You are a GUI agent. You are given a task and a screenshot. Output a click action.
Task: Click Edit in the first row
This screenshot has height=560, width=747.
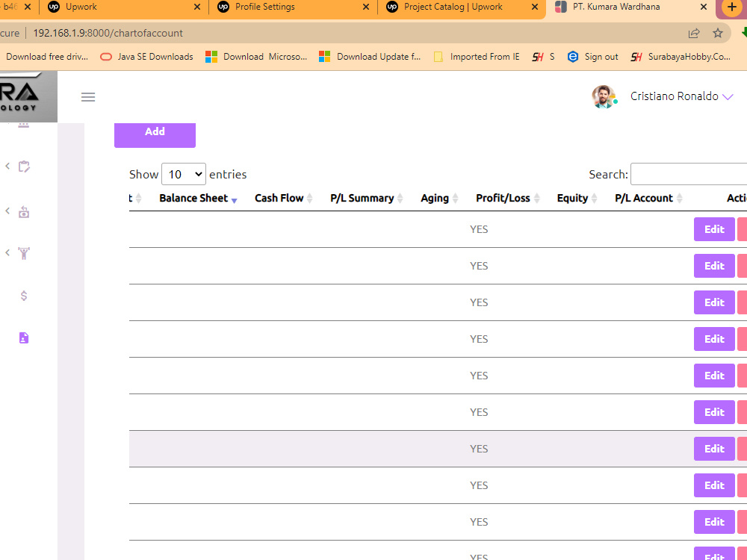click(714, 229)
